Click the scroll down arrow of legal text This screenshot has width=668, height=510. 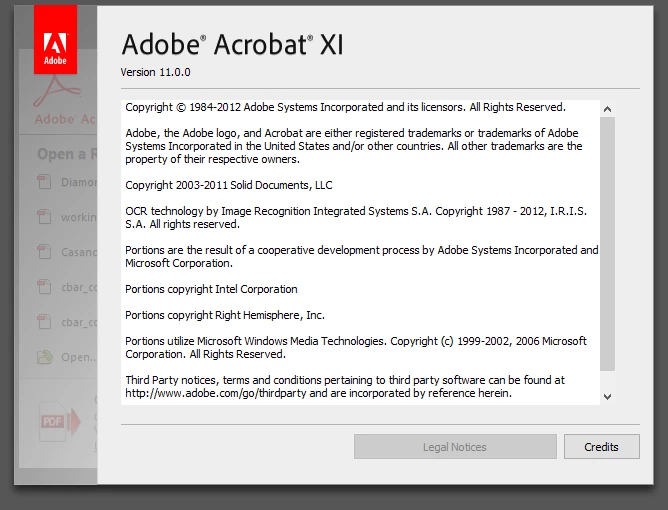click(608, 397)
